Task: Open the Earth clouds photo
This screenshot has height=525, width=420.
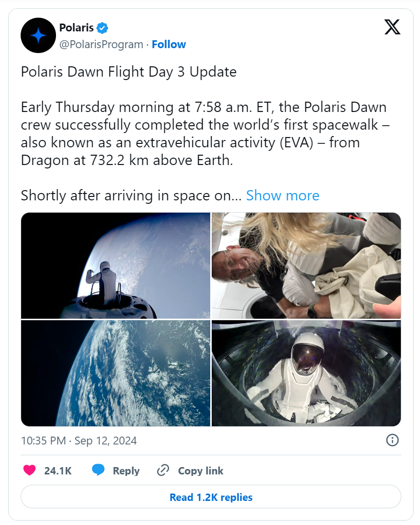Action: (115, 373)
